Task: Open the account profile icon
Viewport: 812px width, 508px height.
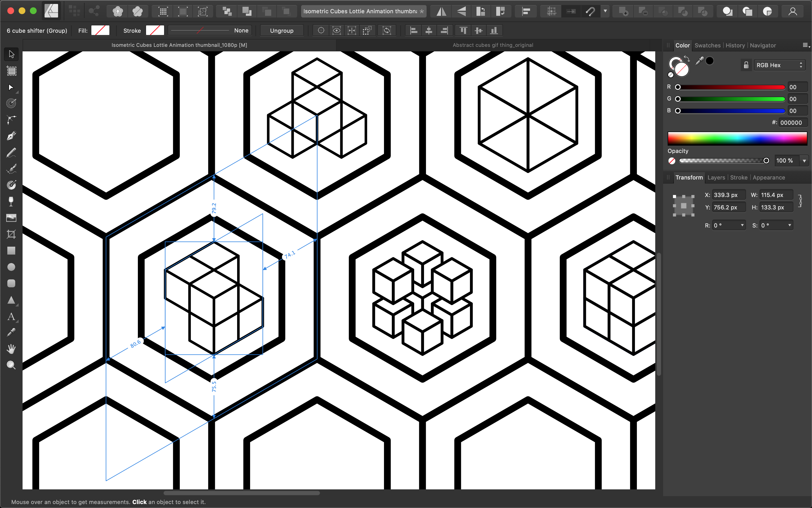Action: (793, 11)
